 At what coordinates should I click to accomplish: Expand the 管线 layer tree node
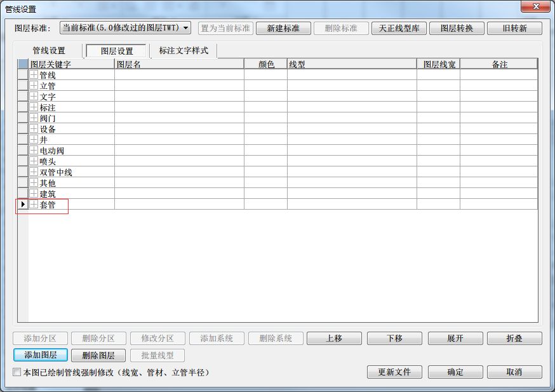[34, 75]
